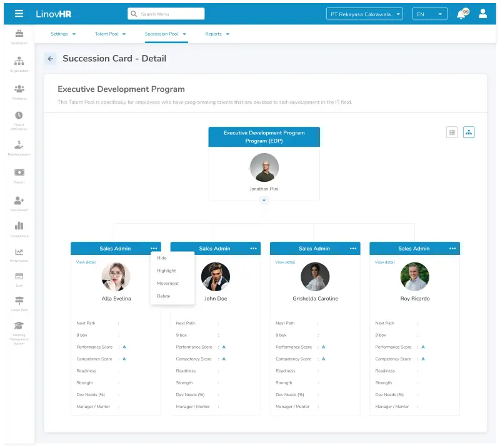Viewport: 500px width, 448px height.
Task: Open Recruitment in the sidebar
Action: click(19, 203)
